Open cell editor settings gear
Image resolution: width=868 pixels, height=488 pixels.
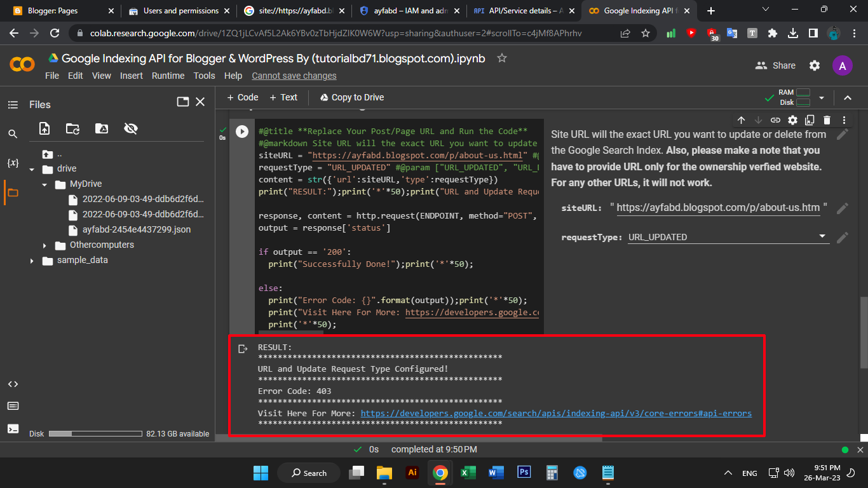click(x=792, y=120)
